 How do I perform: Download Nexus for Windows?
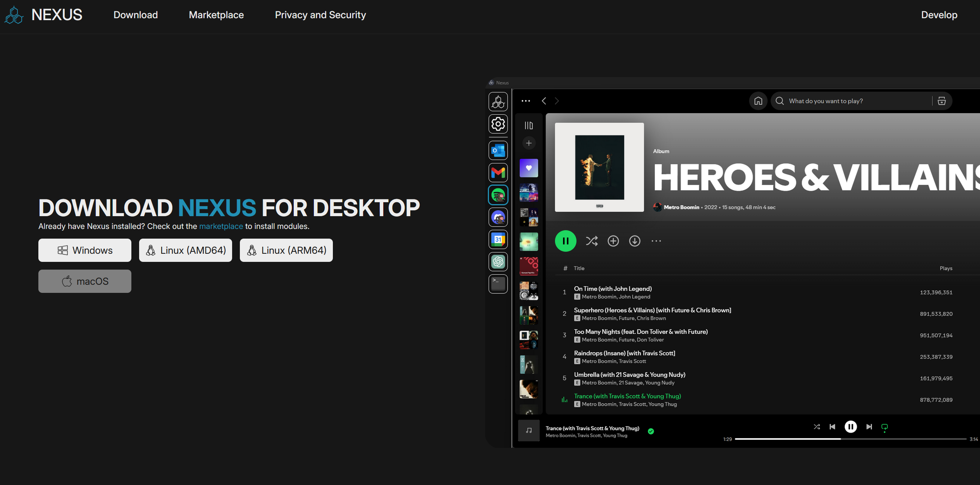tap(84, 250)
